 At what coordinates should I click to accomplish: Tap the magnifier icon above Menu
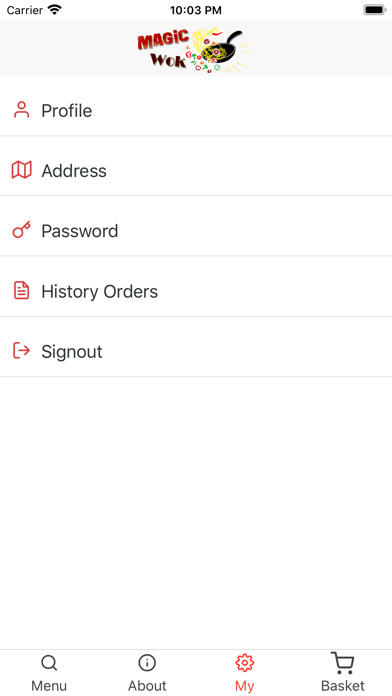tap(49, 664)
